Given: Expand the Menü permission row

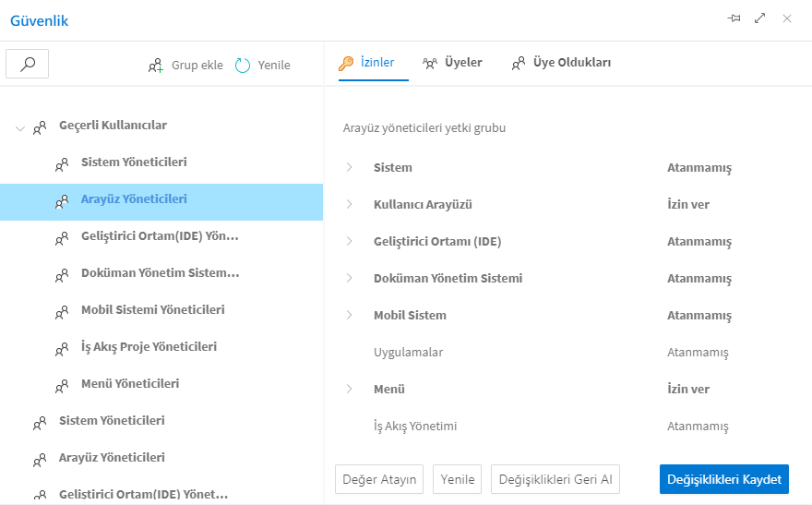Looking at the screenshot, I should pos(350,389).
